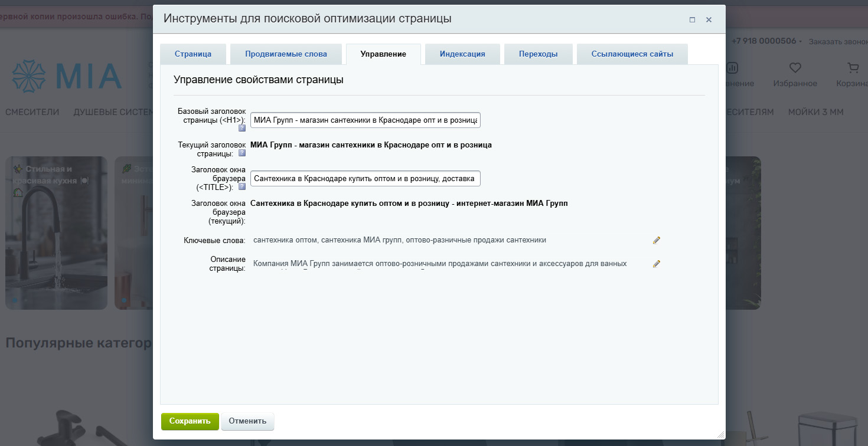868x446 pixels.
Task: Close the SEO tools dialog
Action: click(709, 19)
